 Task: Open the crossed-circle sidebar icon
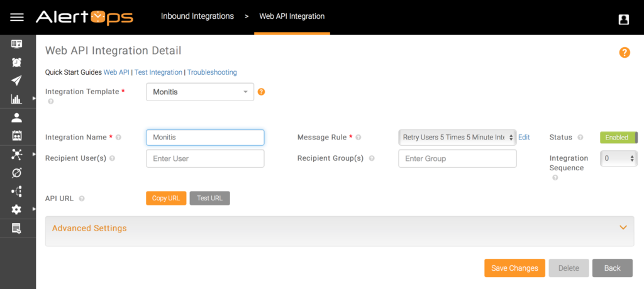point(16,173)
